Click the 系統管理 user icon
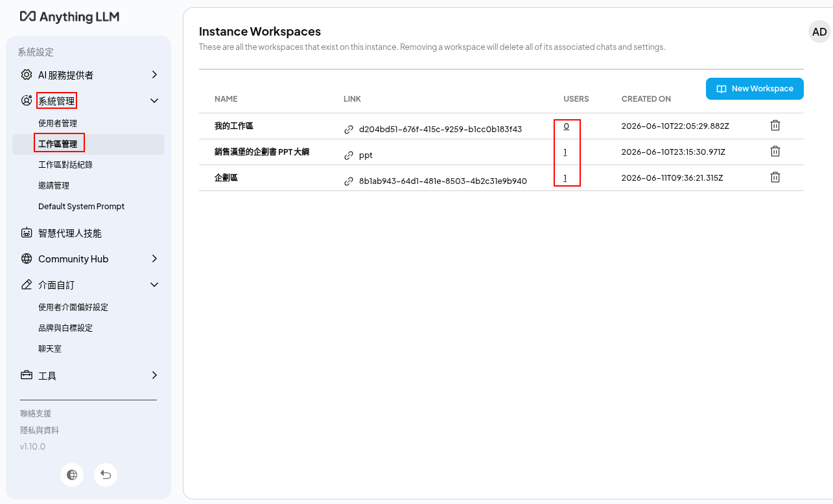 [x=27, y=100]
